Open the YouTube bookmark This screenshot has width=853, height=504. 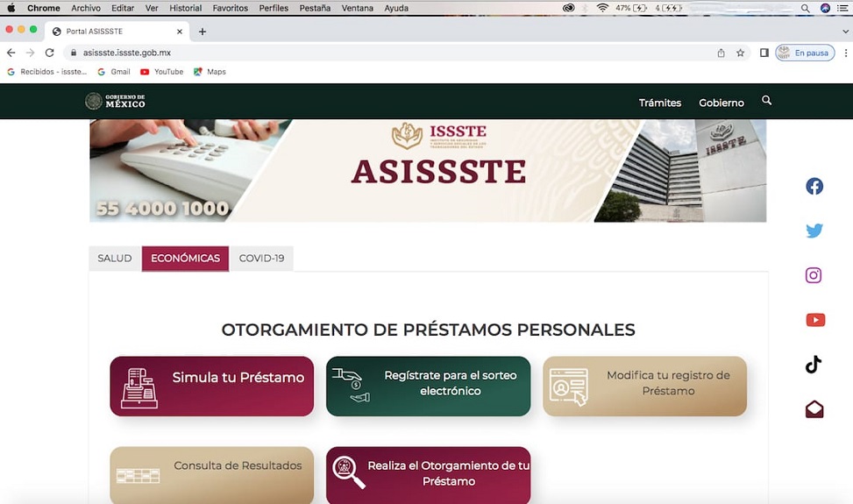coord(161,72)
